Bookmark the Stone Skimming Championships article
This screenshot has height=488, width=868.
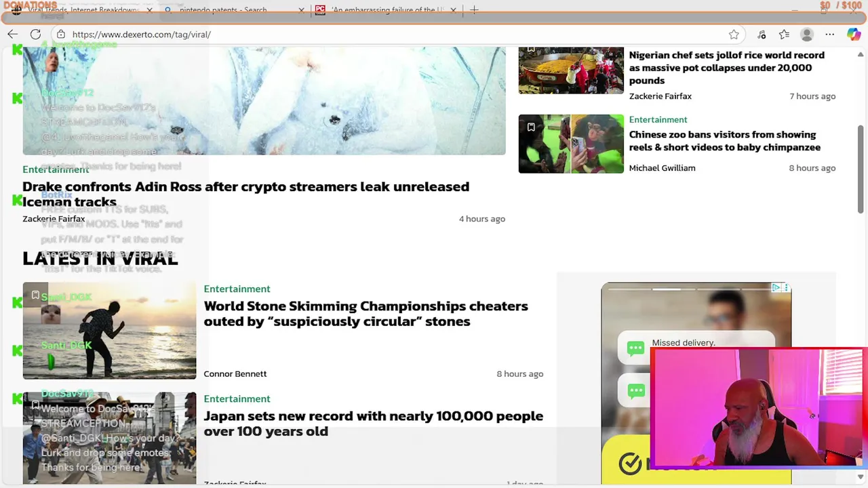tap(35, 295)
